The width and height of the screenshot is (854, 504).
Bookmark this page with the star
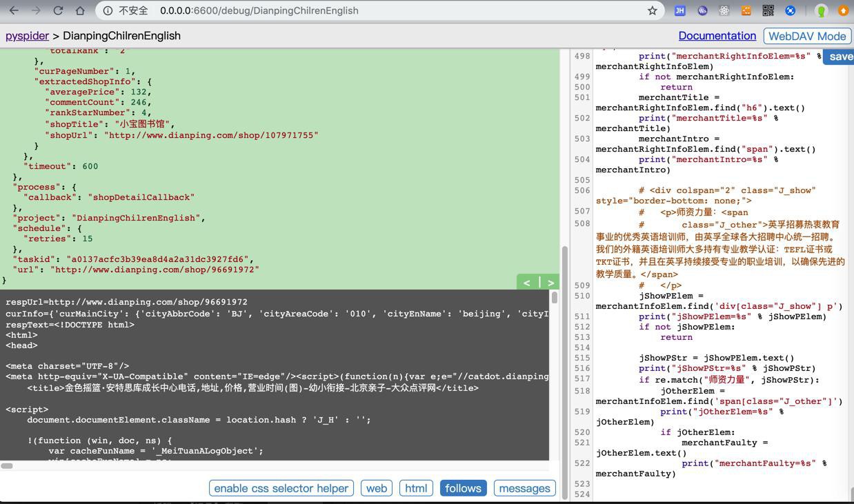[652, 10]
